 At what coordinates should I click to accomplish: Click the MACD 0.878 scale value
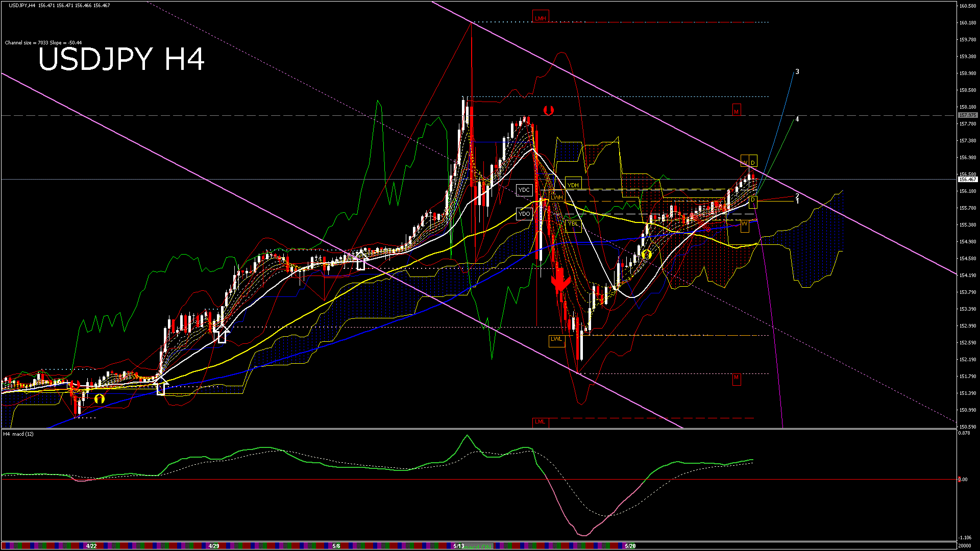tap(964, 433)
